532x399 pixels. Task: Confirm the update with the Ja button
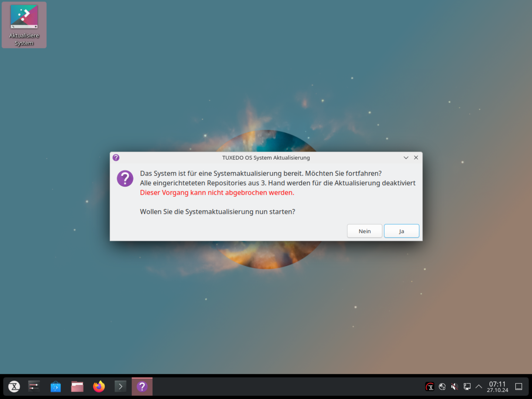[x=402, y=231]
